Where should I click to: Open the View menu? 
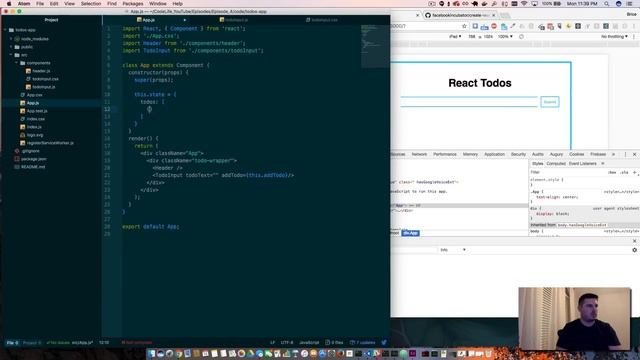(69, 4)
